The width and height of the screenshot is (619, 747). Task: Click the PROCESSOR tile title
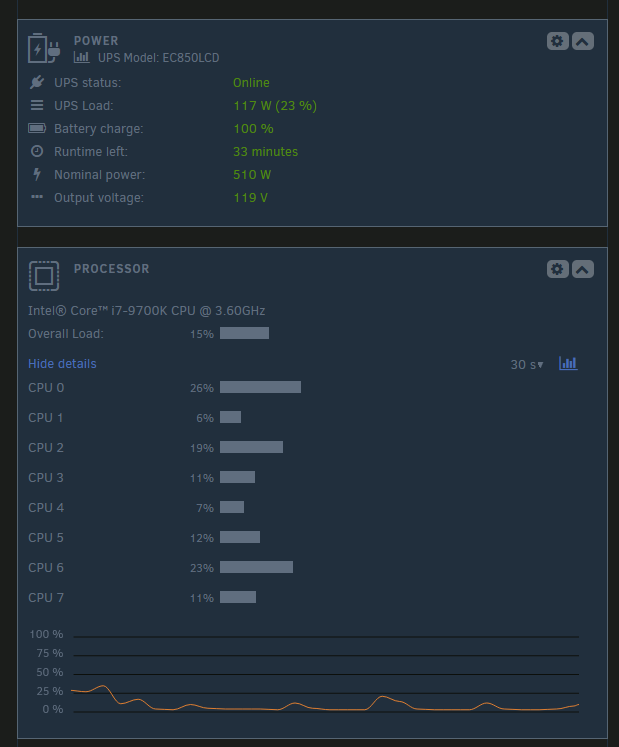(x=112, y=269)
